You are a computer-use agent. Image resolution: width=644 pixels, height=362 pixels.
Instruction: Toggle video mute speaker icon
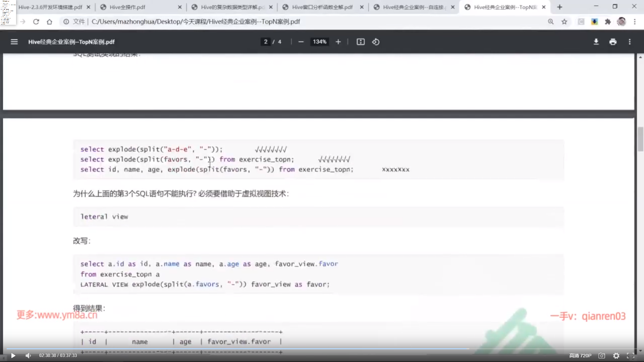tap(28, 356)
